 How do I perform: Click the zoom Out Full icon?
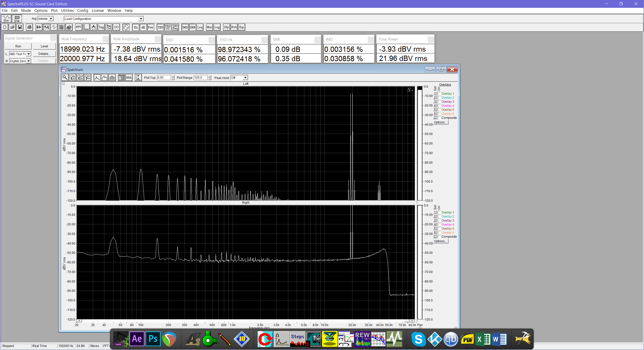(x=88, y=78)
